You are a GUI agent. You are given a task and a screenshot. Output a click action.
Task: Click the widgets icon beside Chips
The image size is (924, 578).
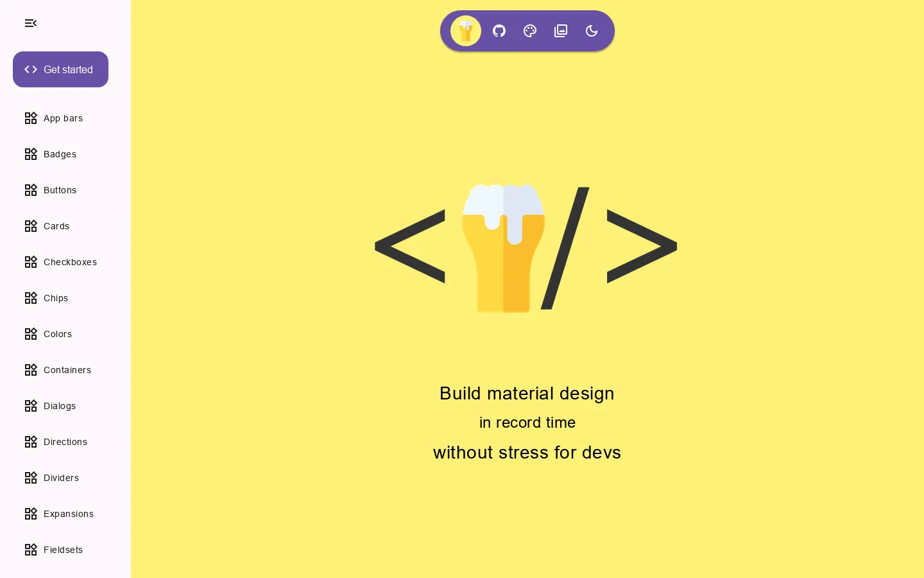click(x=31, y=298)
